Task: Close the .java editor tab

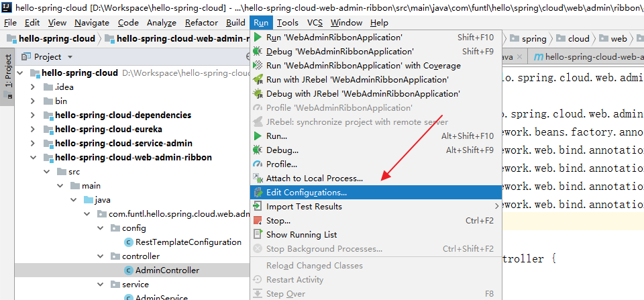Action: pos(519,57)
